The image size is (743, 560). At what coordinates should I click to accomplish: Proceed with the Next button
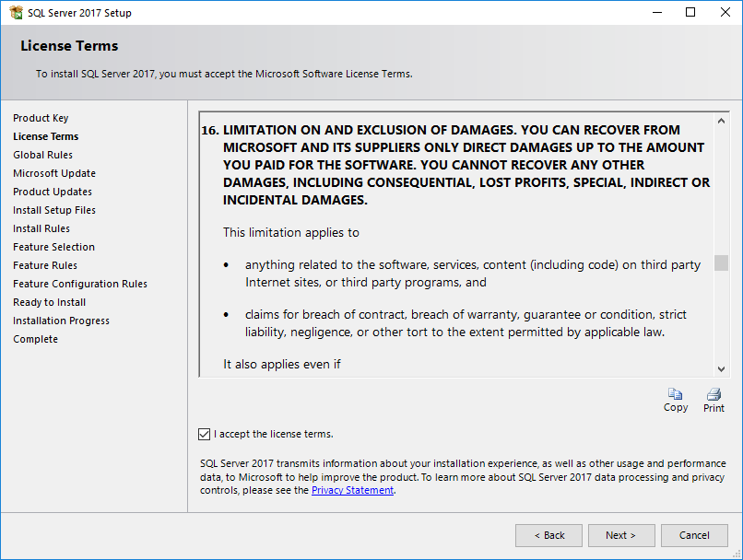click(x=621, y=535)
